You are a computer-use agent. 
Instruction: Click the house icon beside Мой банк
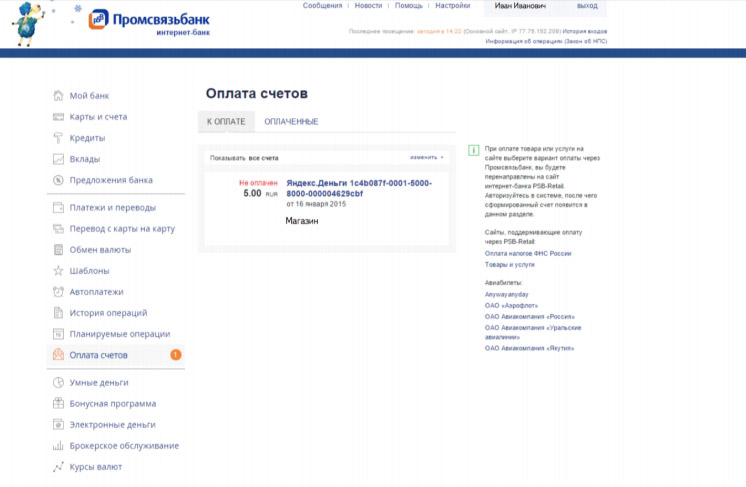click(x=58, y=96)
